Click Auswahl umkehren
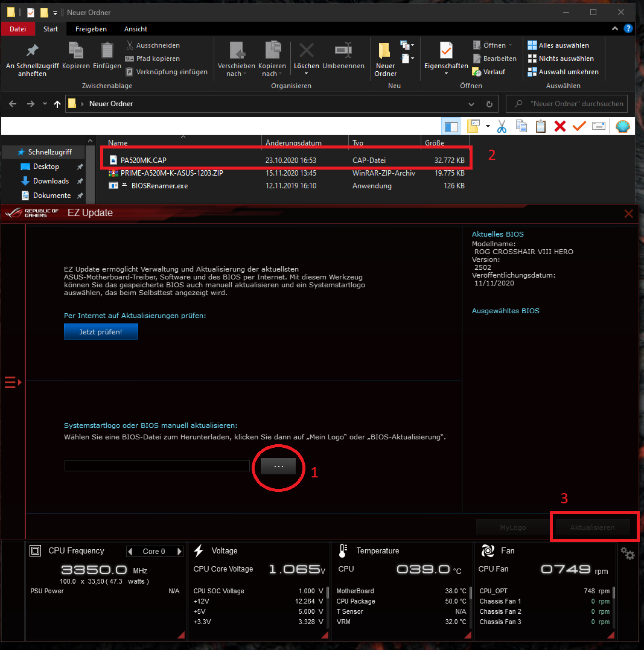The width and height of the screenshot is (644, 650). click(563, 72)
